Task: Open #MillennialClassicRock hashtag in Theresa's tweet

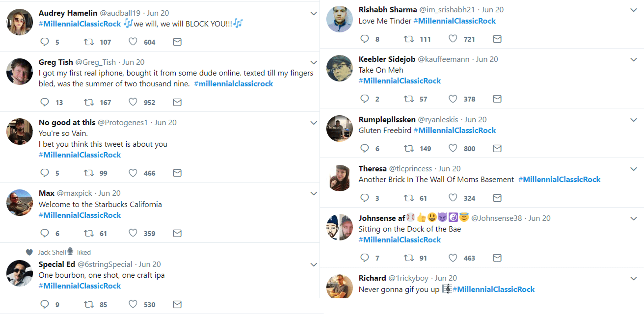Action: 559,180
